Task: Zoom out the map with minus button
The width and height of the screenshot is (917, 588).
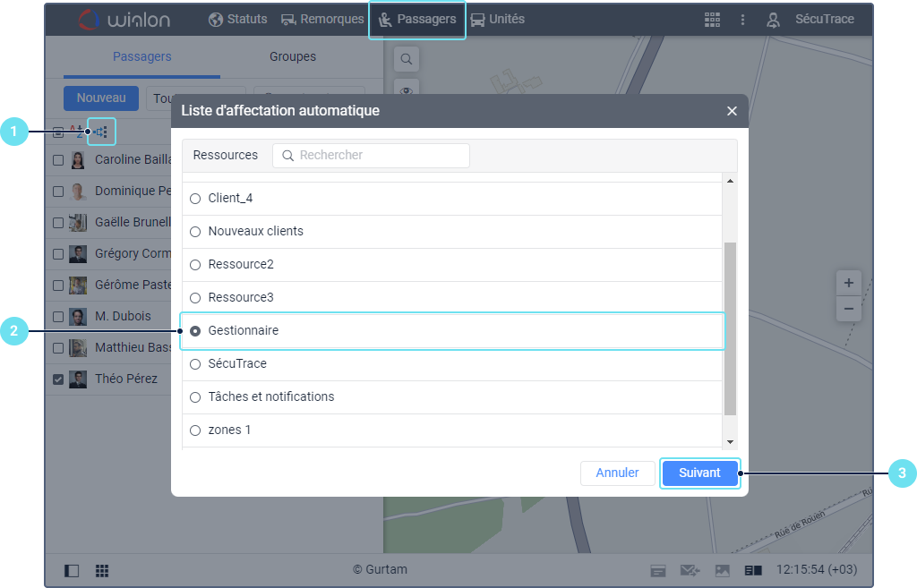Action: 849,308
